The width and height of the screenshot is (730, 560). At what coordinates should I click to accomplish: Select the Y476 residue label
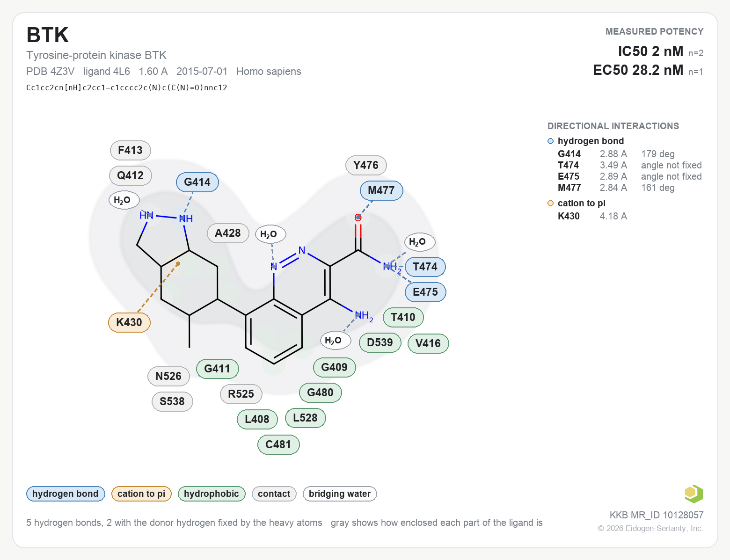point(366,165)
